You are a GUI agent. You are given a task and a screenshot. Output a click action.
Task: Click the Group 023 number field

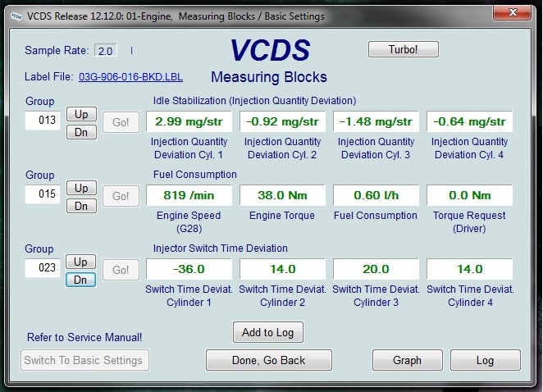[x=43, y=267]
